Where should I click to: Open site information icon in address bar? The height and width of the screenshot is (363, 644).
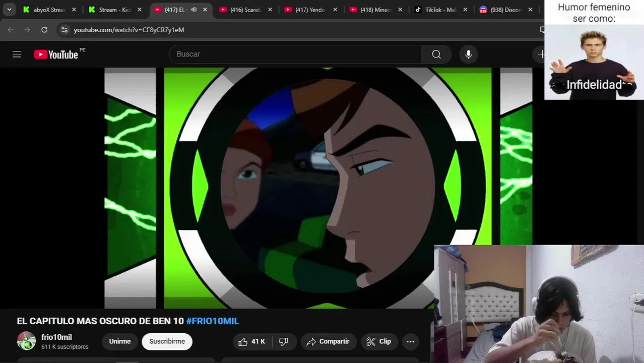pyautogui.click(x=64, y=30)
